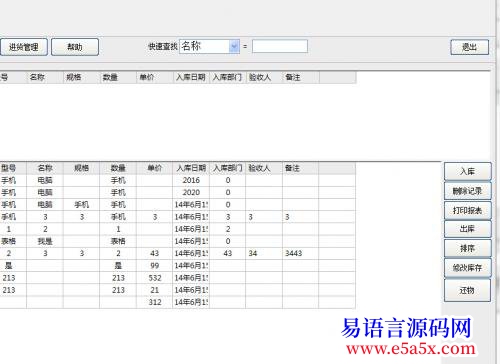Image resolution: width=500 pixels, height=364 pixels.
Task: Select the 验收人 cell showing 34
Action: pyautogui.click(x=264, y=253)
